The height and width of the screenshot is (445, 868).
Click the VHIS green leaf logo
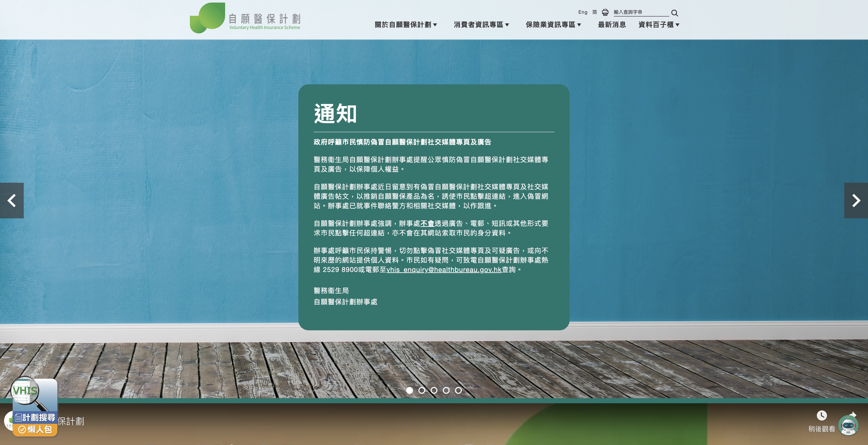pos(207,18)
